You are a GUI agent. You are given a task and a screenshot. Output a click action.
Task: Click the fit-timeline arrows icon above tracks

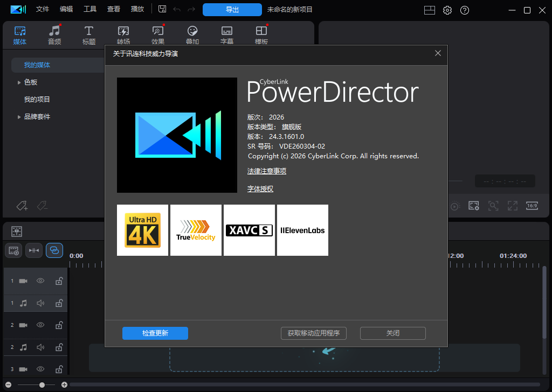34,250
